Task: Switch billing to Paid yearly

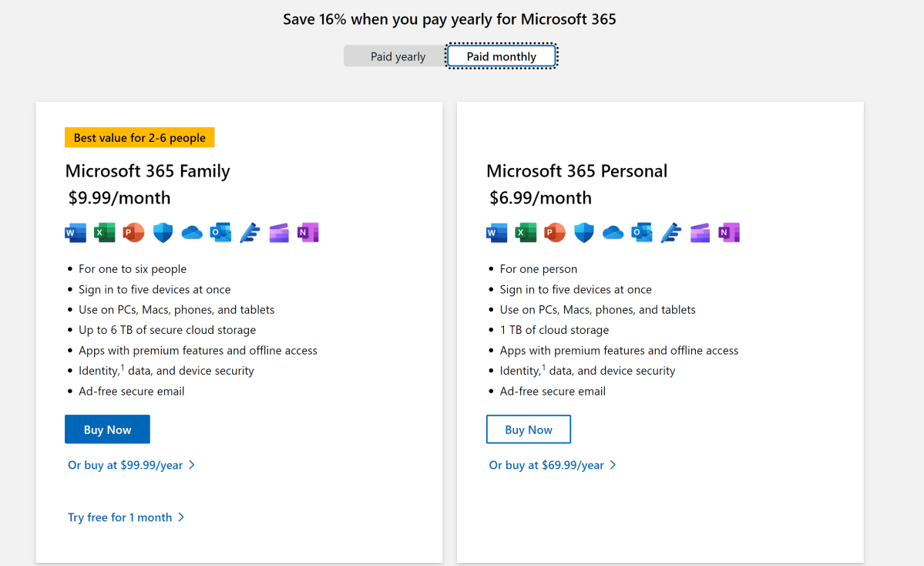Action: (398, 57)
